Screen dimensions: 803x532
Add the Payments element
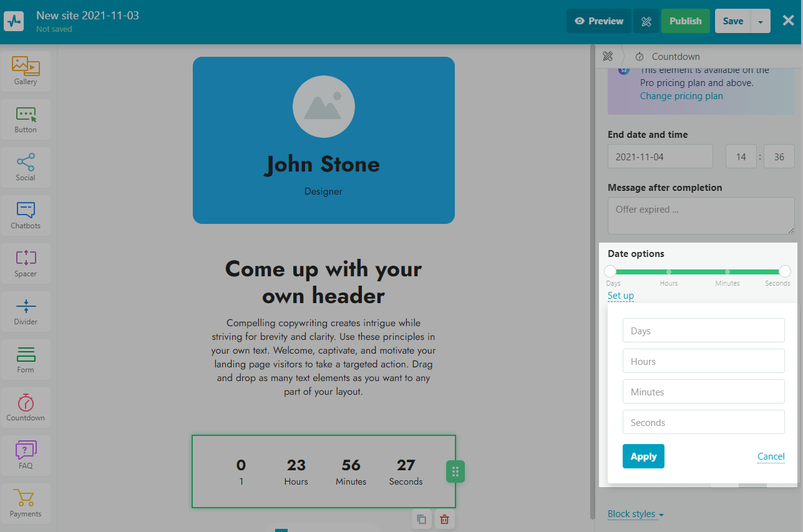click(x=26, y=503)
